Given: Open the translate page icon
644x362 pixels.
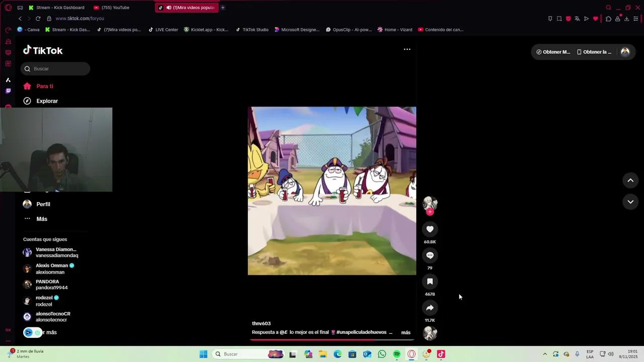Looking at the screenshot, I should (577, 19).
